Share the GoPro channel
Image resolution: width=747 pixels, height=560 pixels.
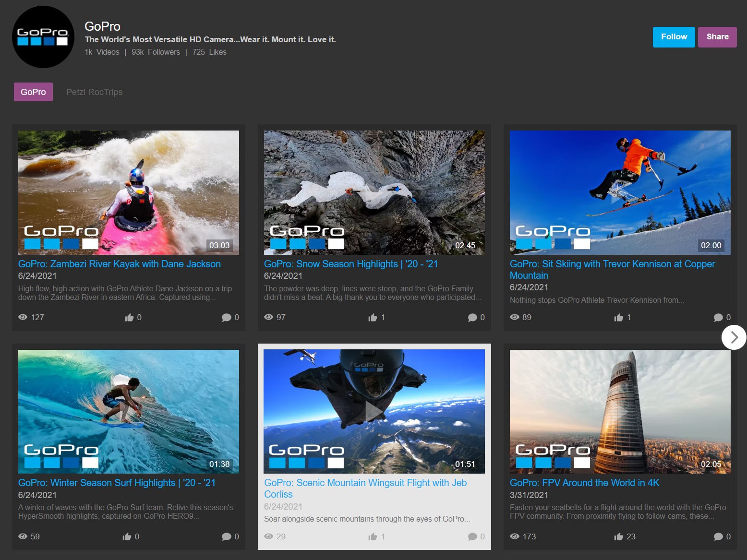(x=717, y=37)
